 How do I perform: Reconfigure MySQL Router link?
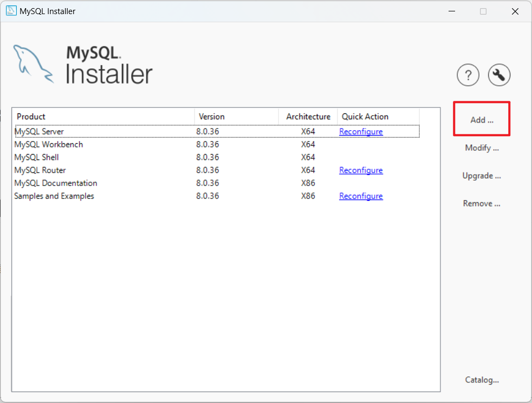click(361, 170)
